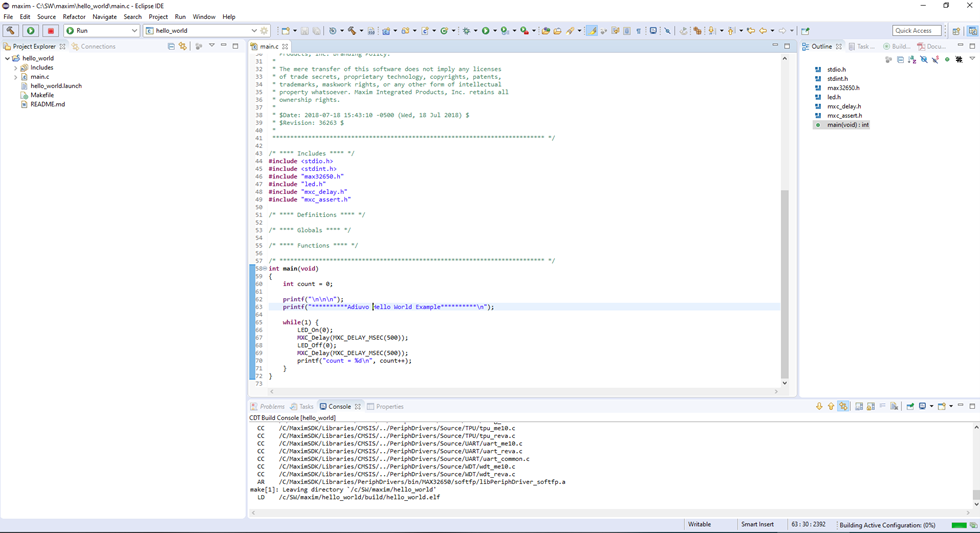Click the Quick Access search field
The image size is (980, 533).
point(916,31)
